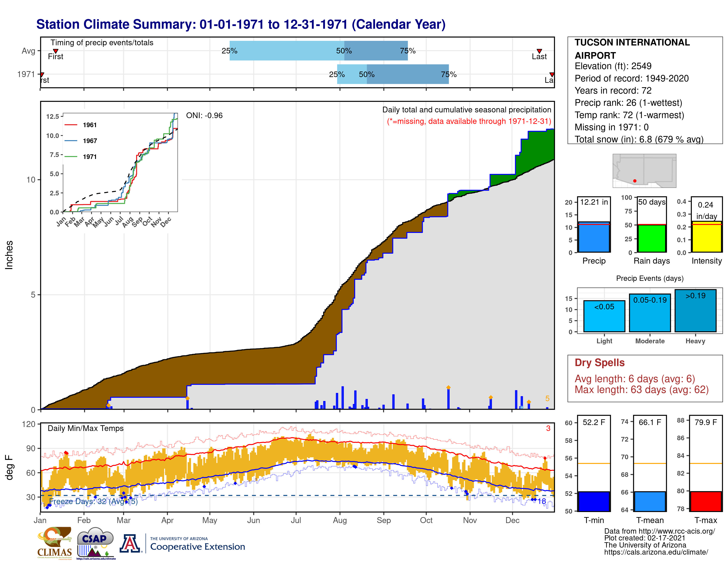Click the red 1961 legend line

[x=71, y=125]
